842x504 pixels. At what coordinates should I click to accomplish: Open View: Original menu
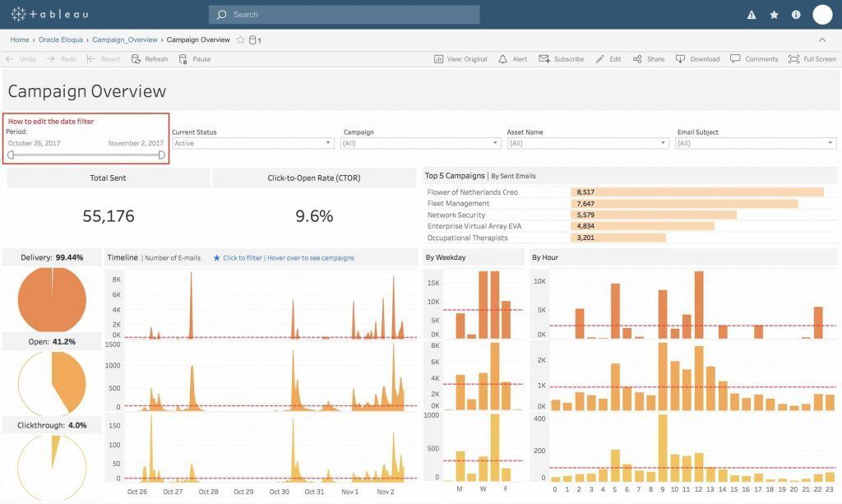[460, 59]
